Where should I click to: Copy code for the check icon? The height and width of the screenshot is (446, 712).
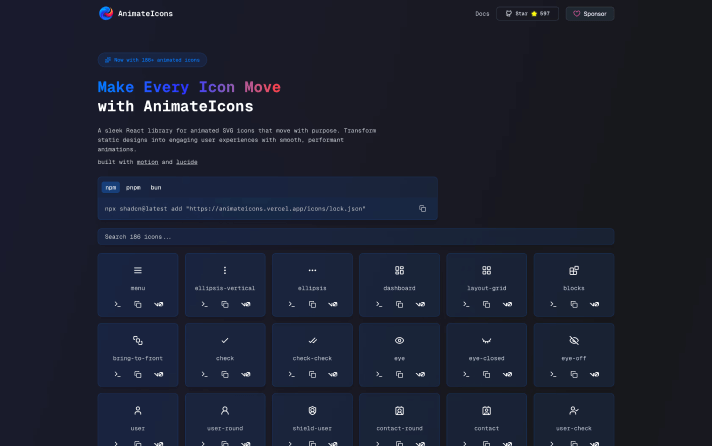click(225, 375)
